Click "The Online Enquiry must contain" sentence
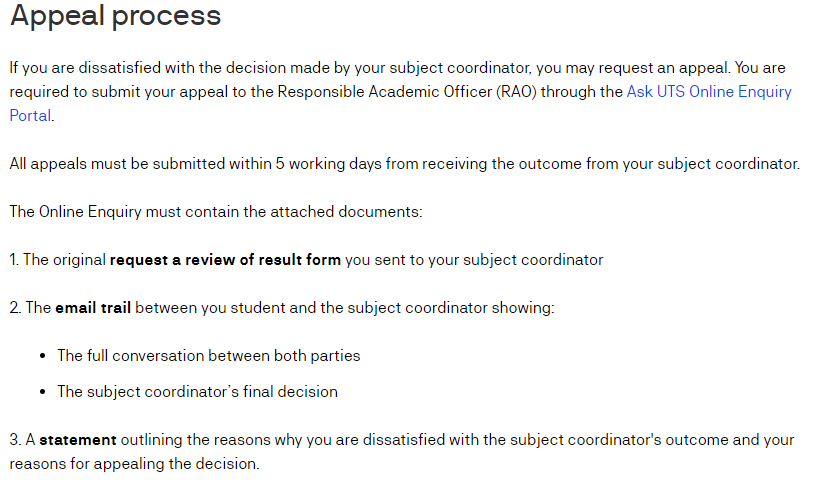 [120, 212]
